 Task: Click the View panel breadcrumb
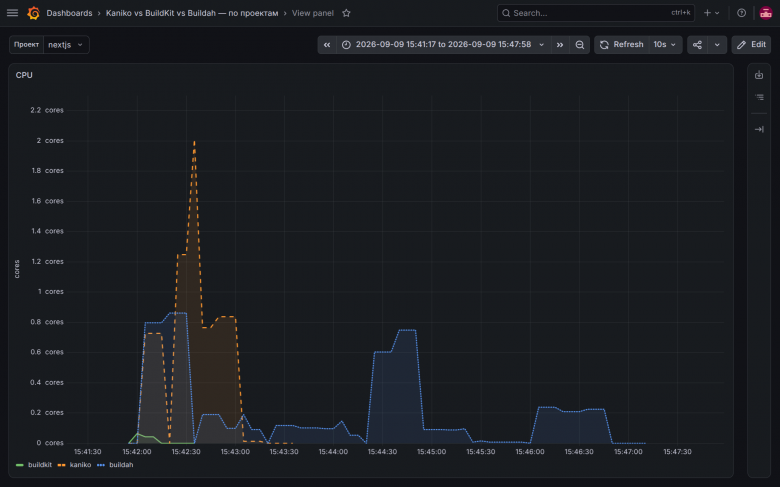pyautogui.click(x=312, y=13)
